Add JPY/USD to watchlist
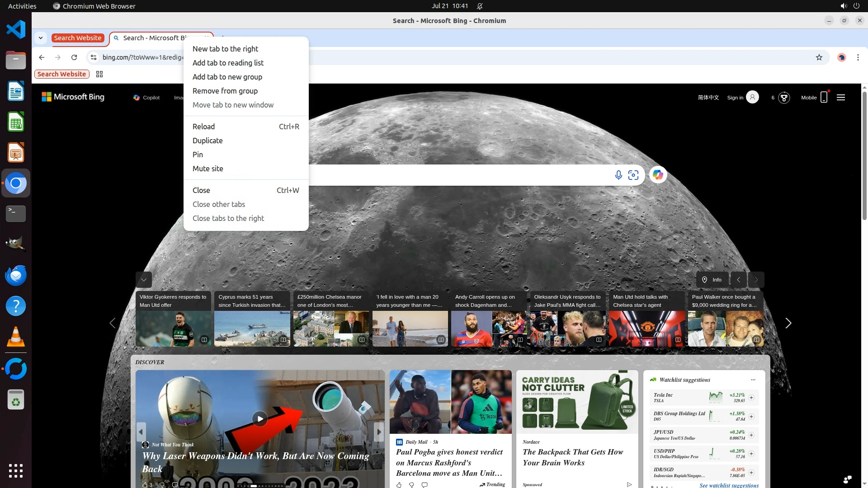Viewport: 868px width, 488px height. point(751,435)
